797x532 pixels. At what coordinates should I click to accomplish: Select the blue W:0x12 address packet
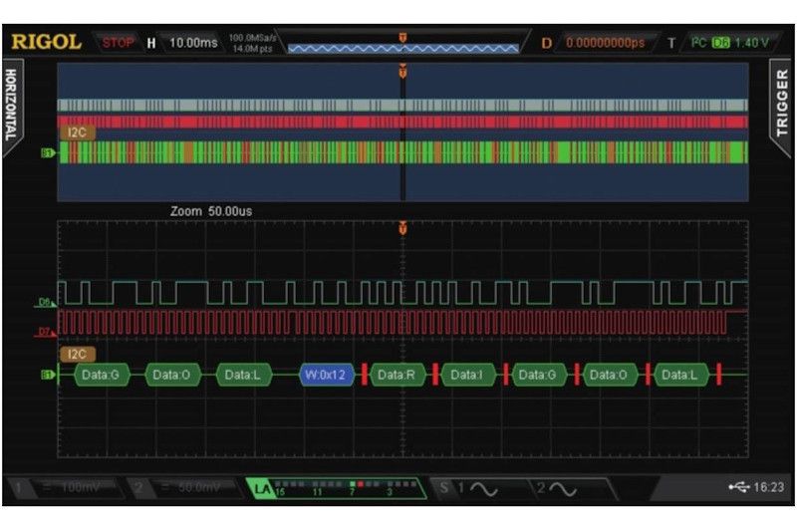[324, 375]
